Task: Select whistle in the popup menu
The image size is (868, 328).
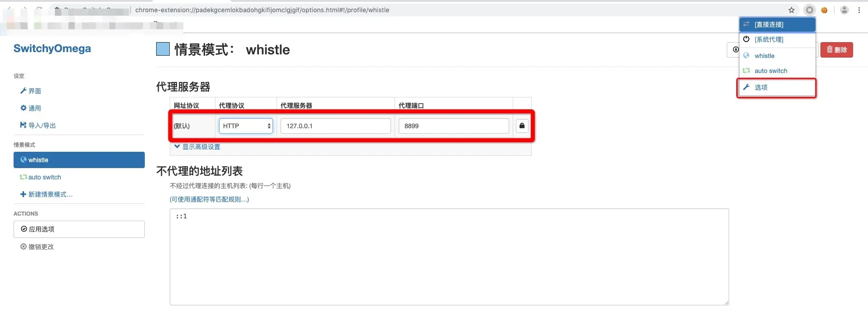Action: pyautogui.click(x=777, y=56)
